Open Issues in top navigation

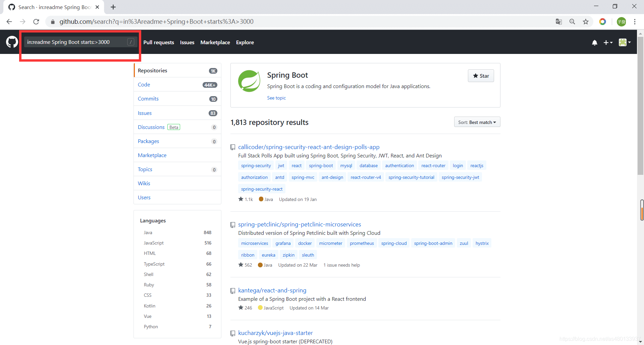point(187,42)
